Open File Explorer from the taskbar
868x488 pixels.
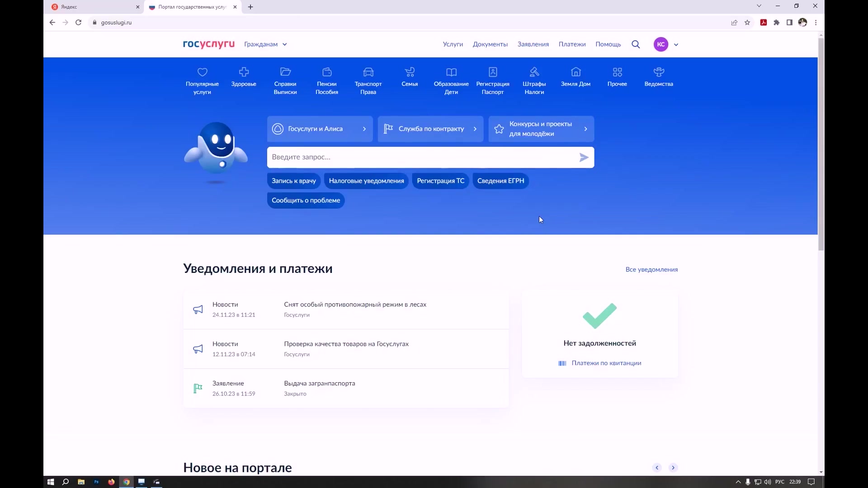coord(81,482)
